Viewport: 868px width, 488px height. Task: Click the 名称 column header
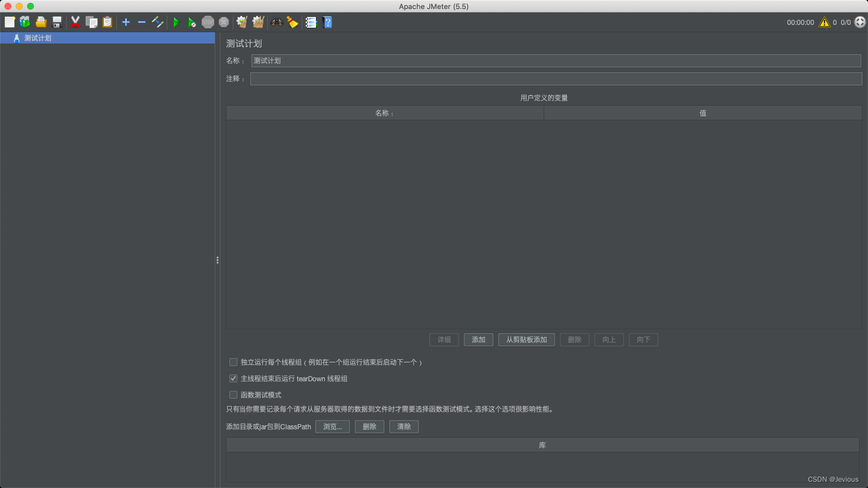pos(385,113)
